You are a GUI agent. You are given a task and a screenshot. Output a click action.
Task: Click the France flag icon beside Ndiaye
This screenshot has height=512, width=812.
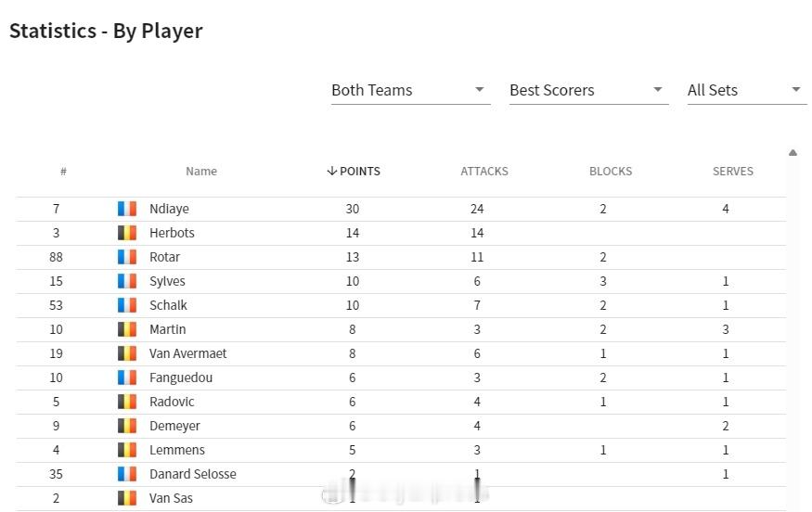[127, 209]
